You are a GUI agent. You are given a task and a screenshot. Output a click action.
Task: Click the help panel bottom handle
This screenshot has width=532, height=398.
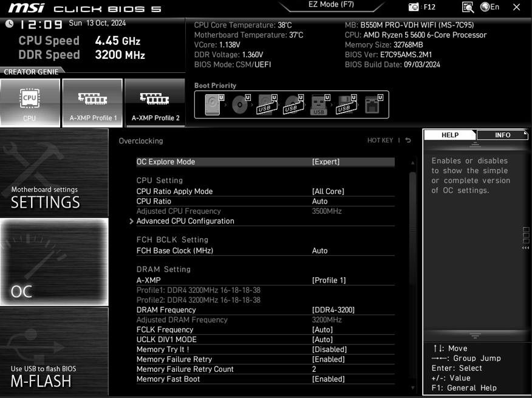pyautogui.click(x=475, y=336)
